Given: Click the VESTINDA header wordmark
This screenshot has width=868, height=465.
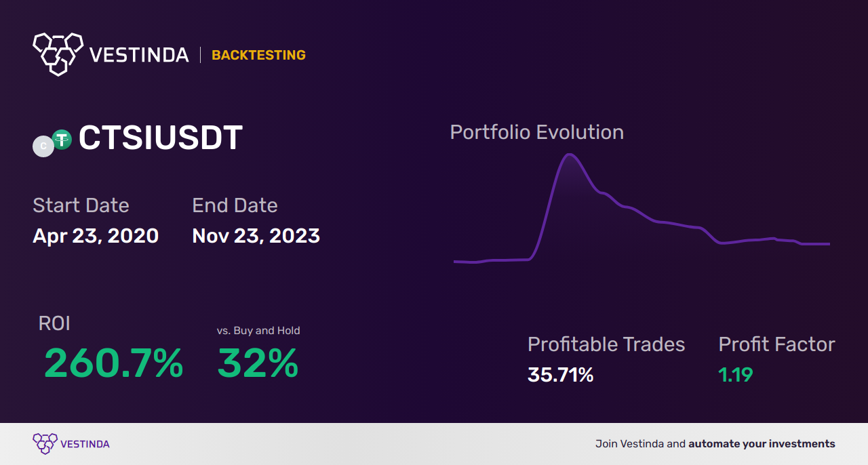Looking at the screenshot, I should coord(139,55).
